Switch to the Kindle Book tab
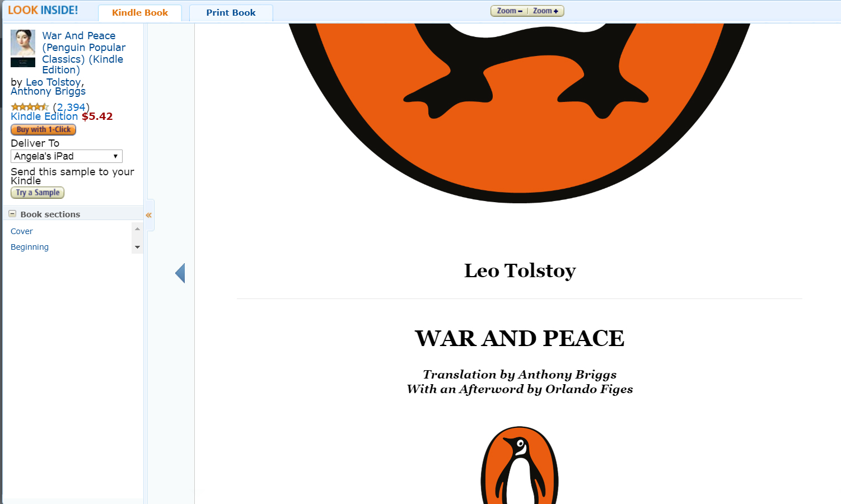Image resolution: width=841 pixels, height=504 pixels. tap(140, 13)
